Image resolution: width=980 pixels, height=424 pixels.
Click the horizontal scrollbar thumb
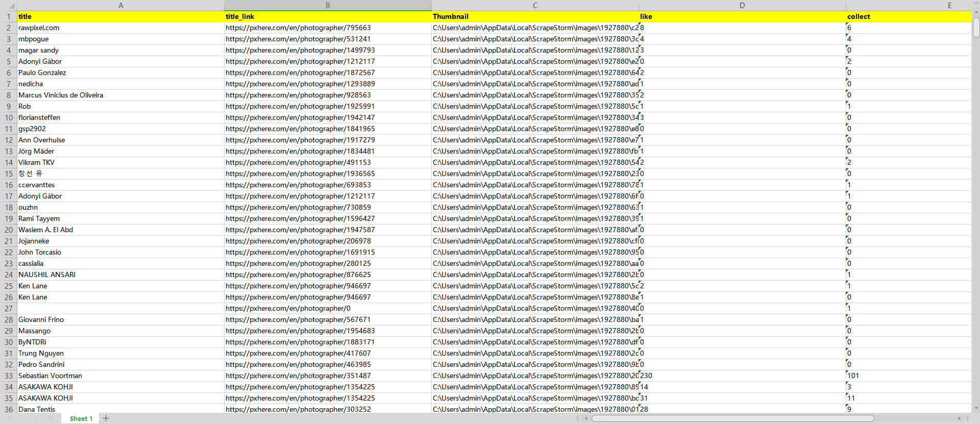pos(732,418)
